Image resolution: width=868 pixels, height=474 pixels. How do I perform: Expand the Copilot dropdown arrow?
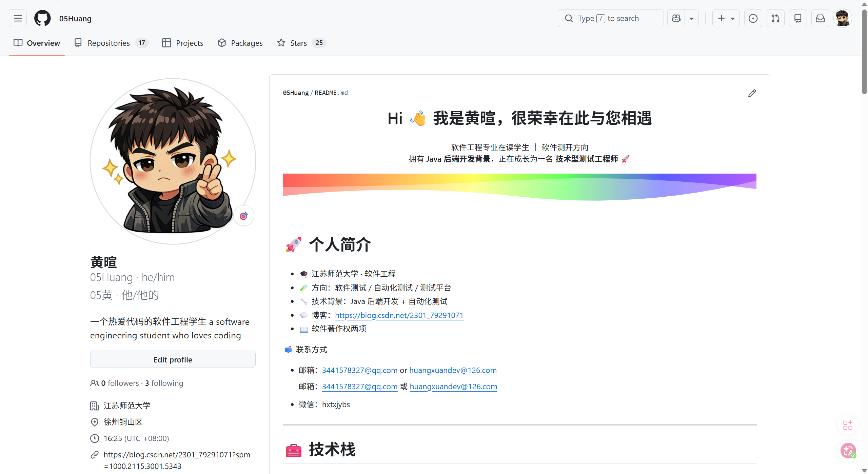tap(692, 18)
